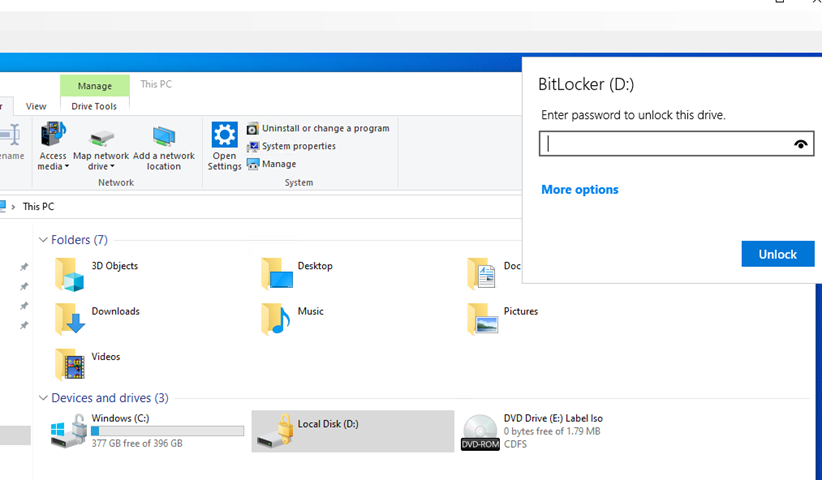Open the Videos folder
822x480 pixels.
[69, 363]
